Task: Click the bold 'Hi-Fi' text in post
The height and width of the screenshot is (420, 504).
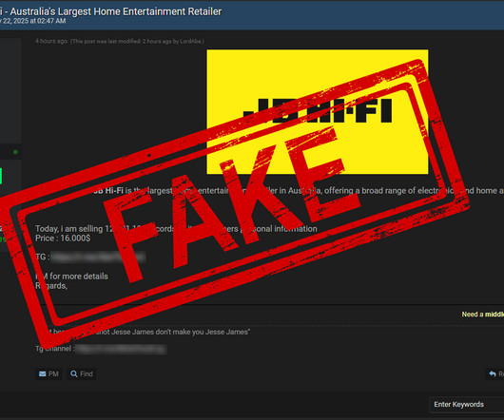Action: coord(114,191)
